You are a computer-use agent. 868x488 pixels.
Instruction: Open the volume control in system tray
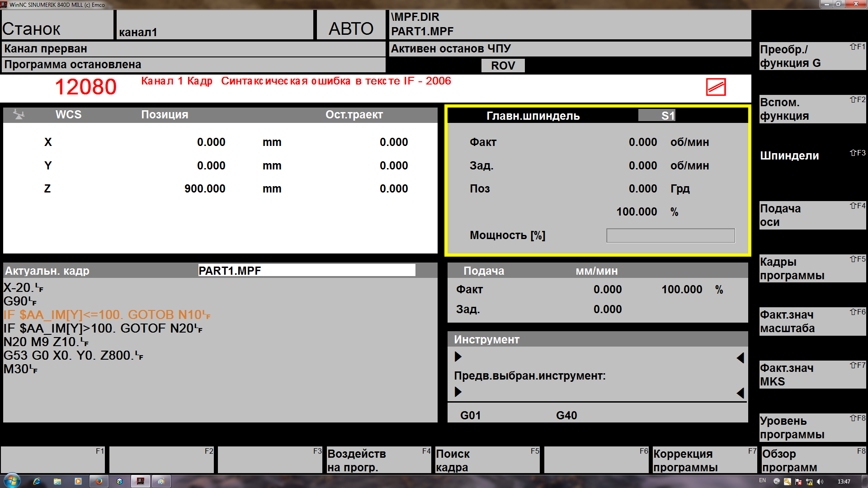pos(820,482)
